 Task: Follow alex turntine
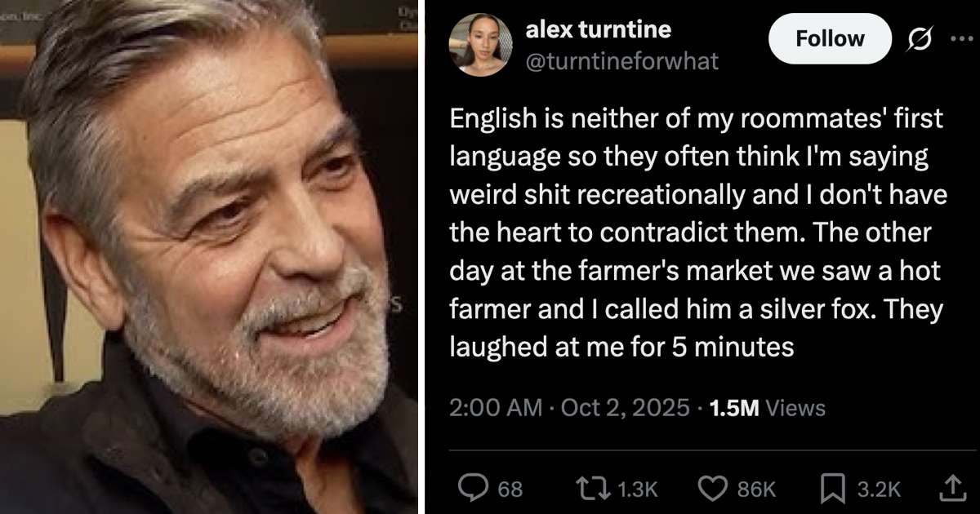click(x=830, y=38)
